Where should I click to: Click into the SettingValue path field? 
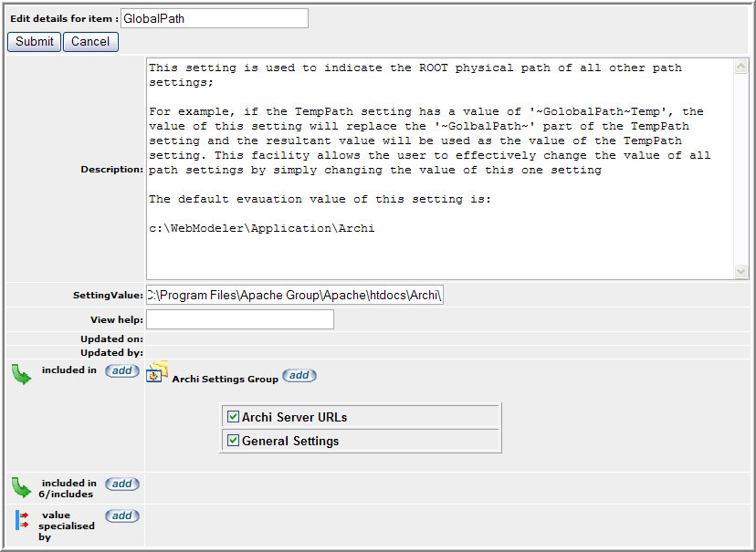click(294, 295)
